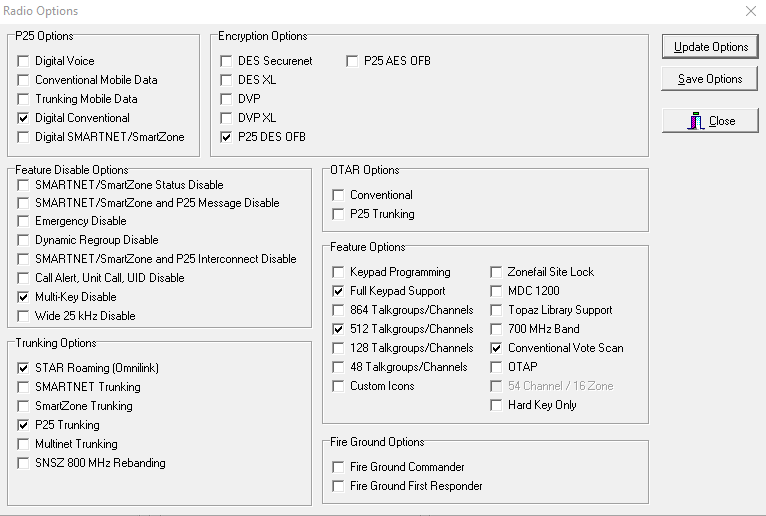
Task: Close the Radio Options window
Action: point(751,11)
